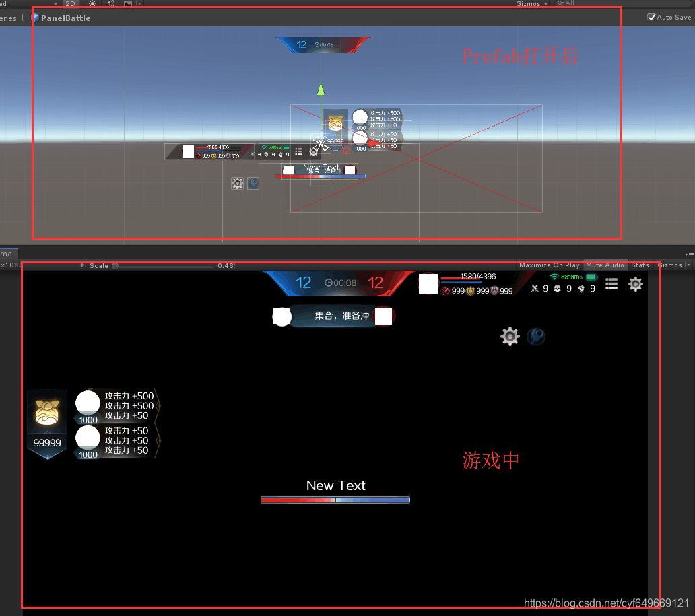Viewport: 695px width, 616px height.
Task: Select the green Y-axis move arrow
Action: (321, 90)
